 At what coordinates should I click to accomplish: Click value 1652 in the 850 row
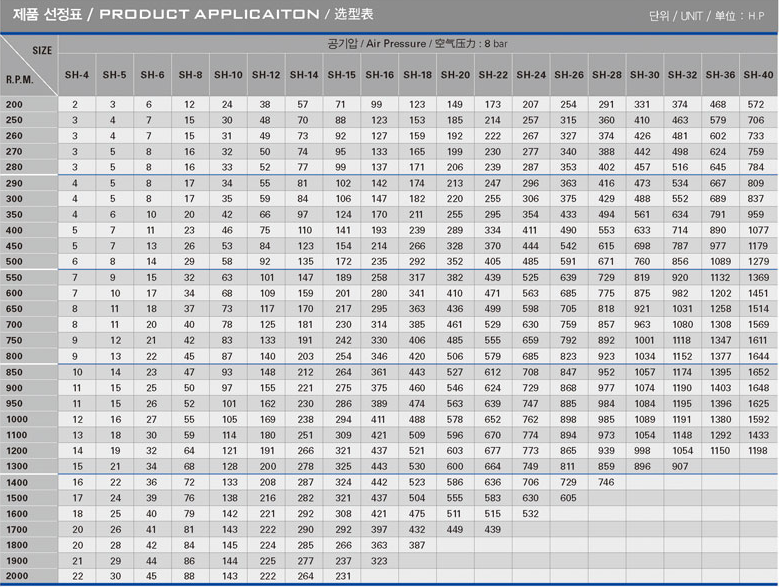tap(758, 372)
